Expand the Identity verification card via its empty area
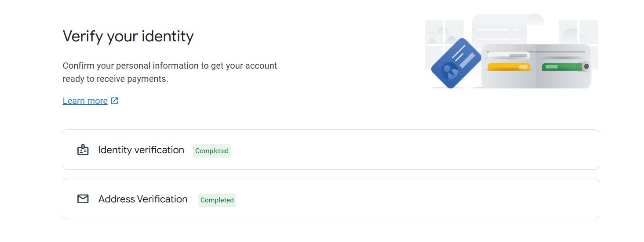The width and height of the screenshot is (644, 242). pos(413,150)
